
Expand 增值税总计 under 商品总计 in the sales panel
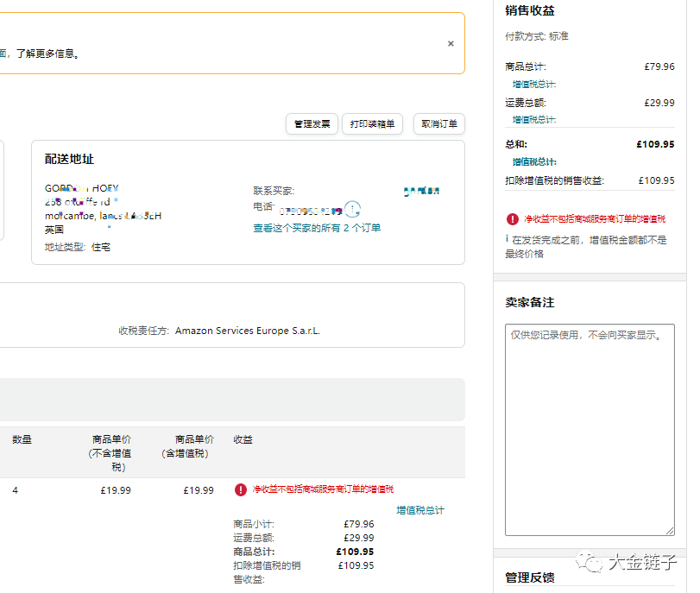[x=533, y=85]
